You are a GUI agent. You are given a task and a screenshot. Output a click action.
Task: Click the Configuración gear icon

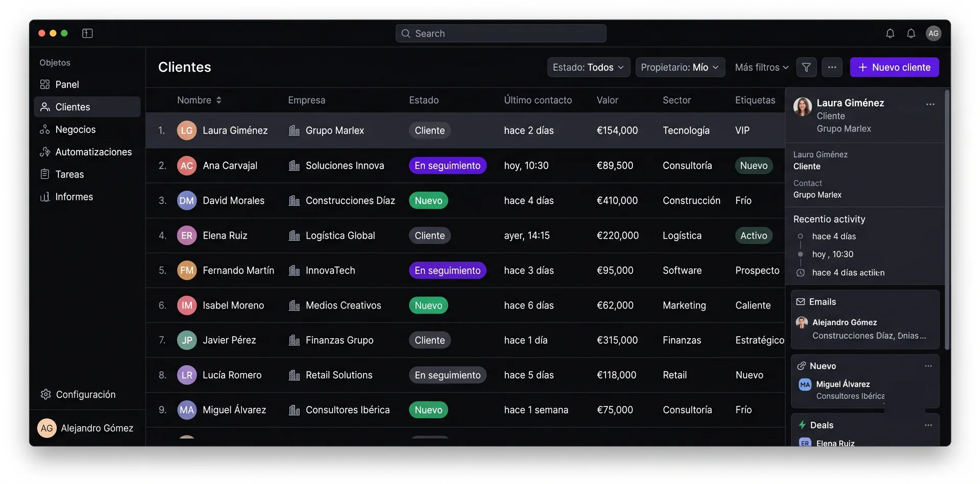[x=45, y=394]
